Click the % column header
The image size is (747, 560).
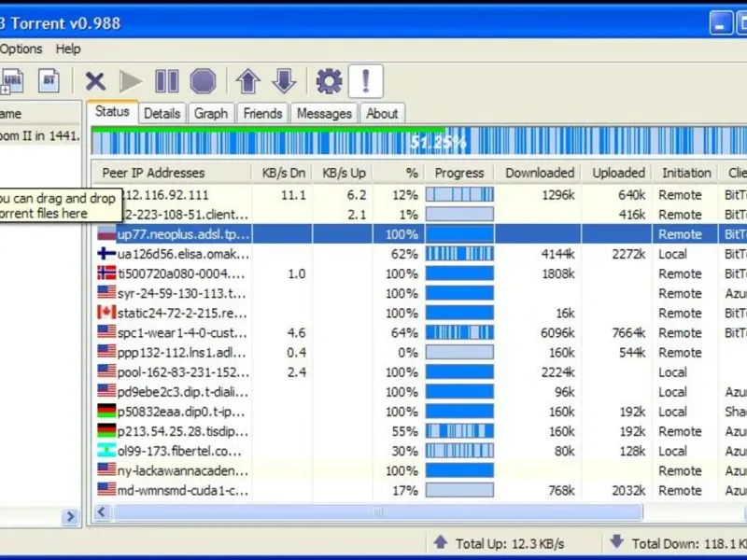click(x=399, y=173)
